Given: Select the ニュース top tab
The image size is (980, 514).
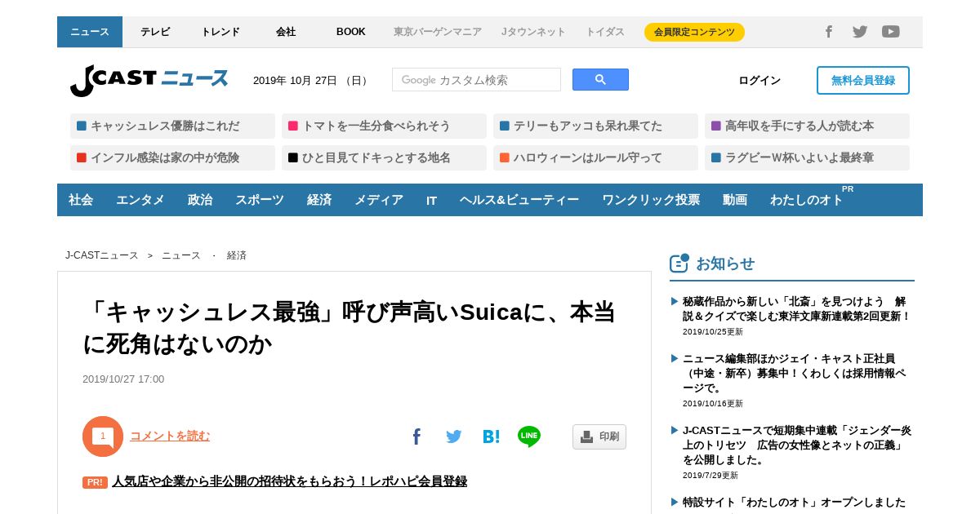Looking at the screenshot, I should (x=90, y=32).
